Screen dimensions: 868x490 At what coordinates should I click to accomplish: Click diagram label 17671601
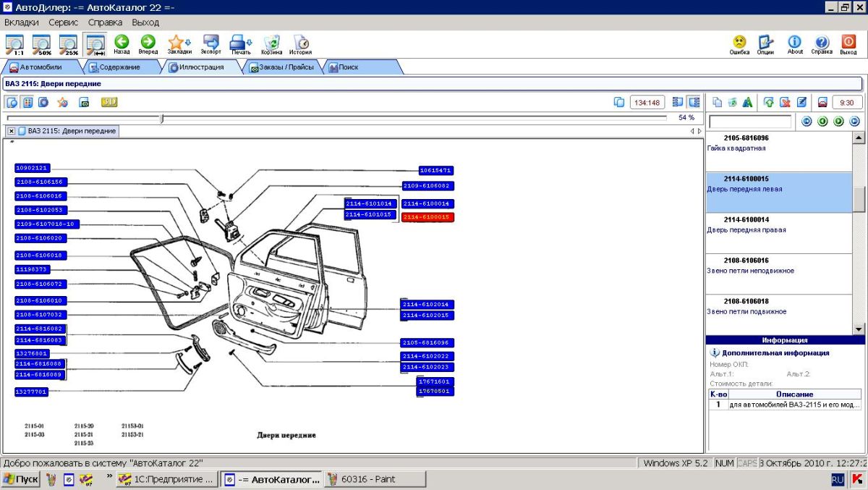tap(435, 381)
